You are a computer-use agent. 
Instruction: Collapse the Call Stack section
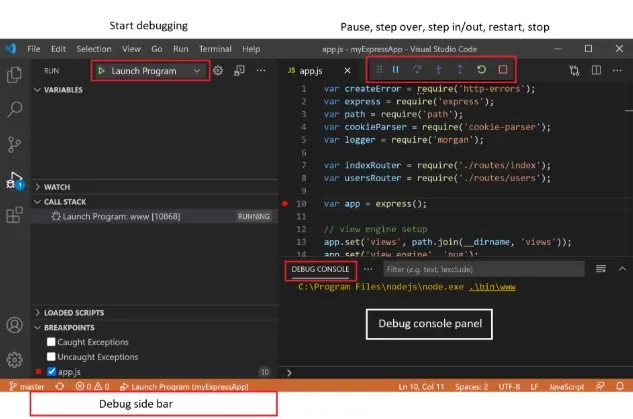point(60,201)
